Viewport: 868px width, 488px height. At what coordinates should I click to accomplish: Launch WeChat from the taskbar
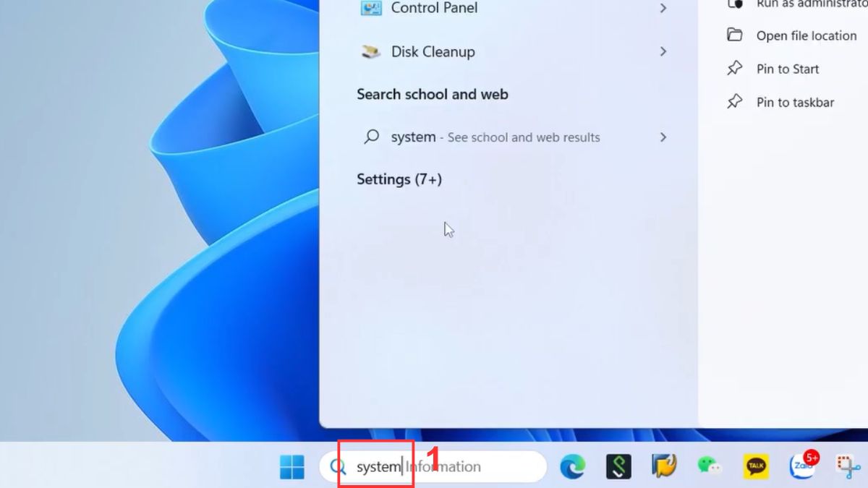709,466
